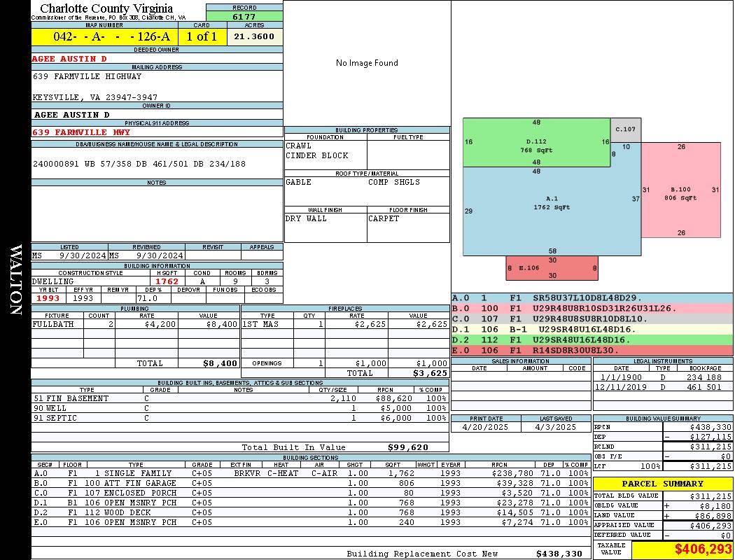Click legal description 240000891 WB 57/358
Image resolution: width=735 pixels, height=560 pixels.
[x=139, y=164]
